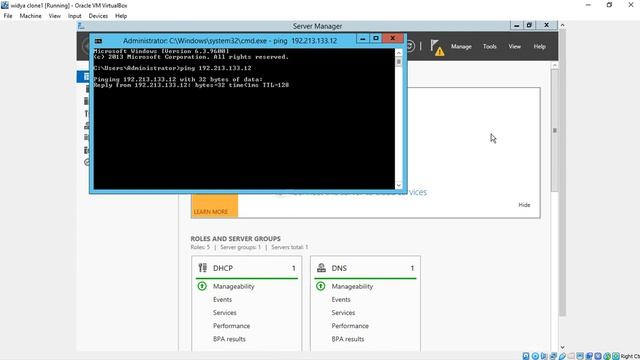The image size is (640, 360).
Task: Open DHCP Services list
Action: (x=224, y=313)
